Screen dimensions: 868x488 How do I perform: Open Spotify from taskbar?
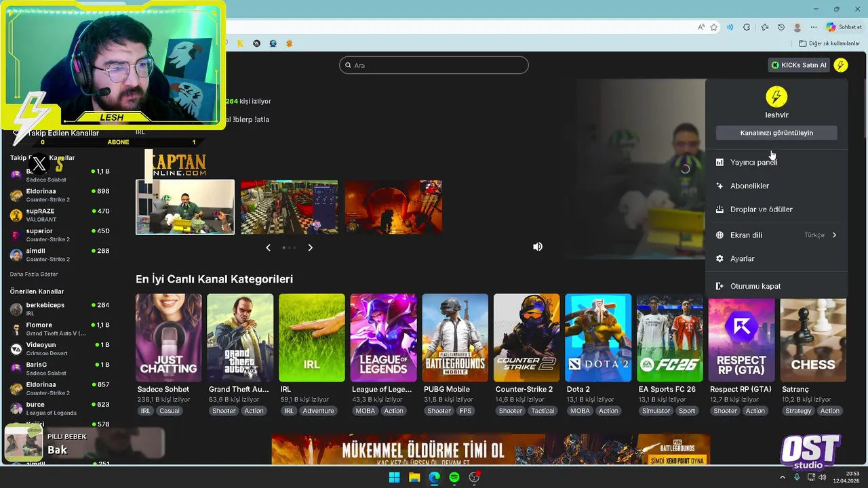coord(454,477)
